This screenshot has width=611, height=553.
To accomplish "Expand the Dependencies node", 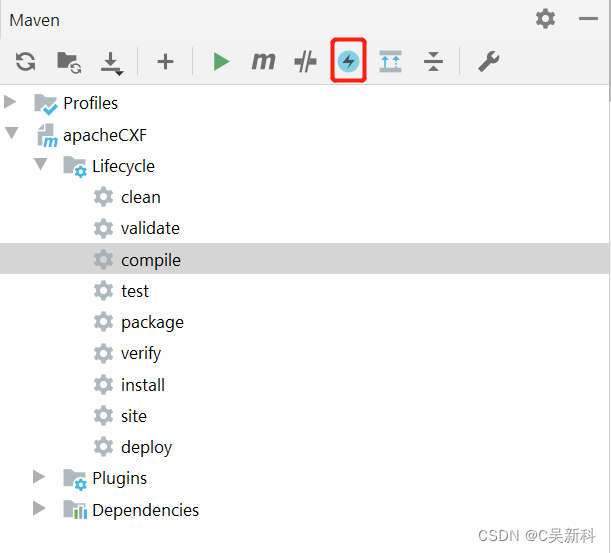I will (39, 508).
